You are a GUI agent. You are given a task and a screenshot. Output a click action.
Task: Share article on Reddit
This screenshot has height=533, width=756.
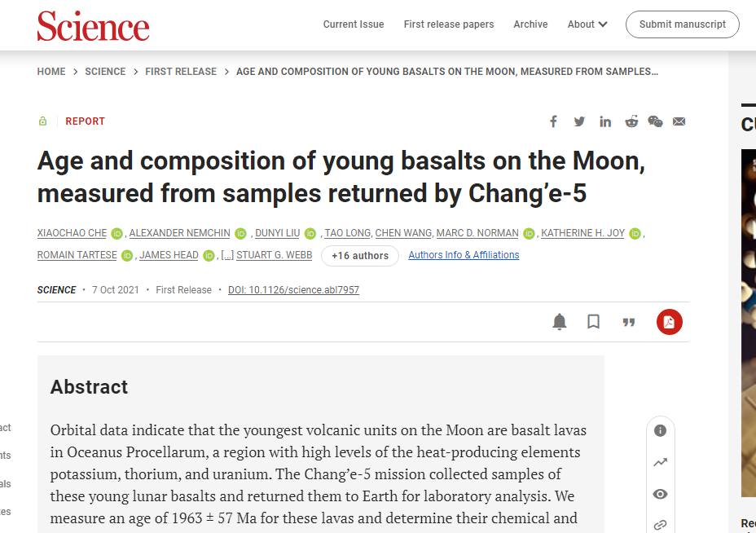631,121
